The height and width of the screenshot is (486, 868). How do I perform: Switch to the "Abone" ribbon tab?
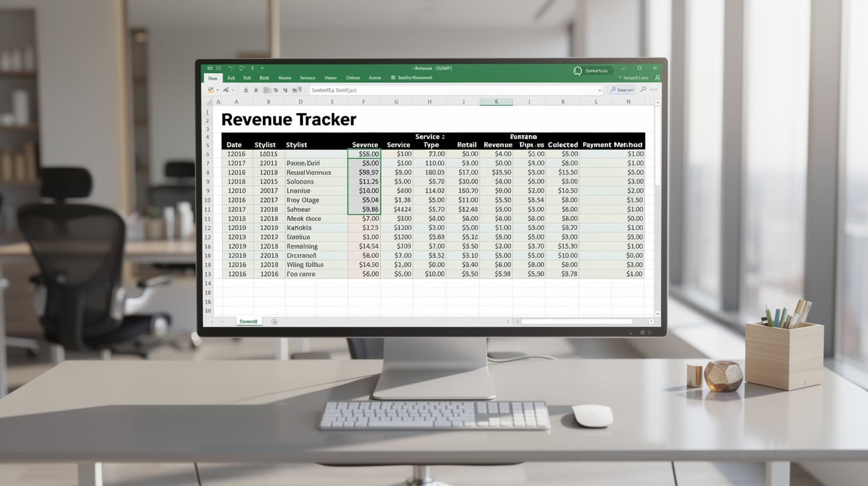click(x=284, y=78)
